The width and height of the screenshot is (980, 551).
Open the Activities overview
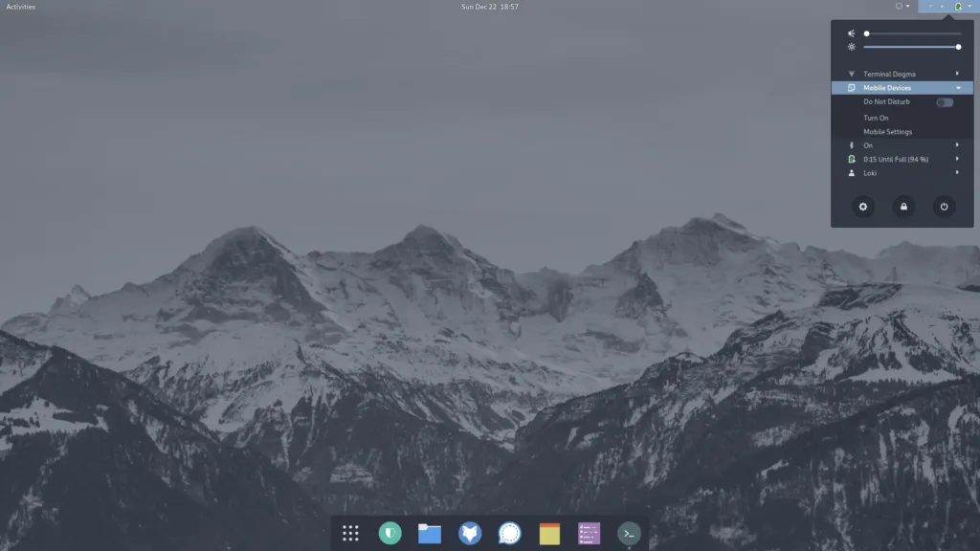pyautogui.click(x=21, y=7)
